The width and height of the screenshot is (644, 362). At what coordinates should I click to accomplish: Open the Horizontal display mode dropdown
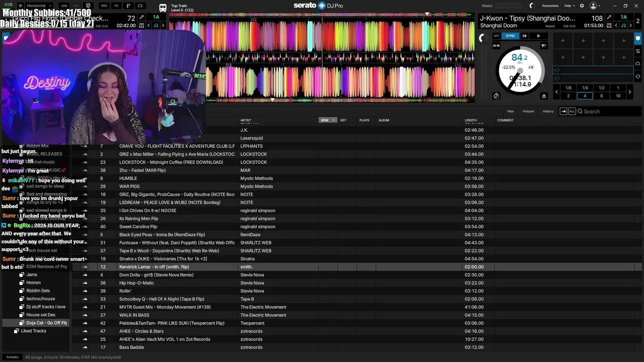tap(39, 6)
